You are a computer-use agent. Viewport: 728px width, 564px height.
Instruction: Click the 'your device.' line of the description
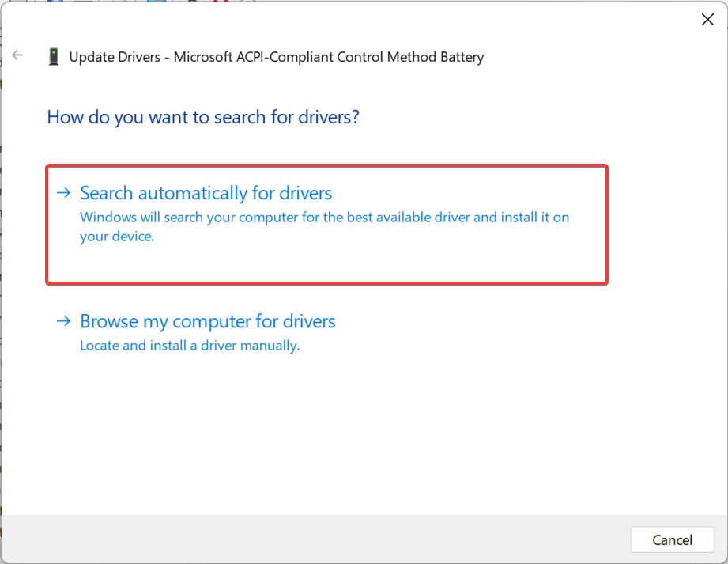tap(117, 236)
